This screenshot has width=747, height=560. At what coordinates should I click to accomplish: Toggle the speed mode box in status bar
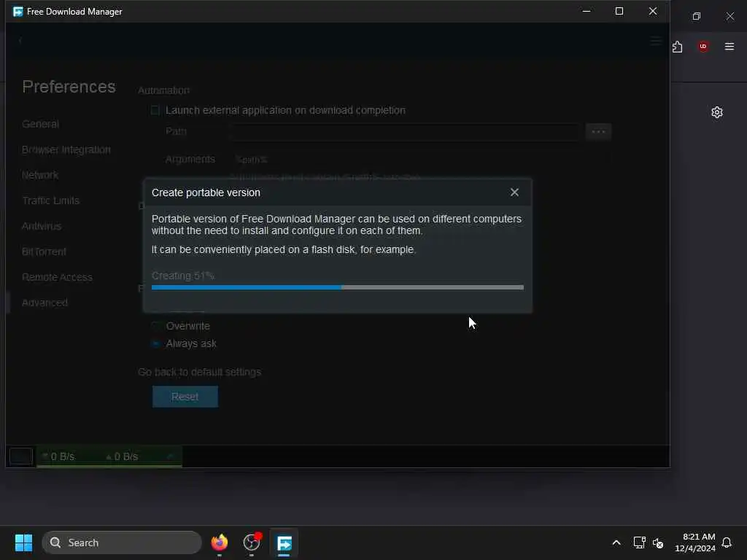21,456
